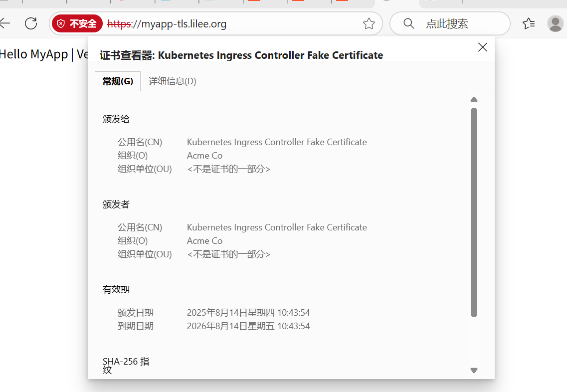The height and width of the screenshot is (392, 567).
Task: Click the issue date 2025年8月14日星期四 10:43:54
Action: (x=248, y=312)
